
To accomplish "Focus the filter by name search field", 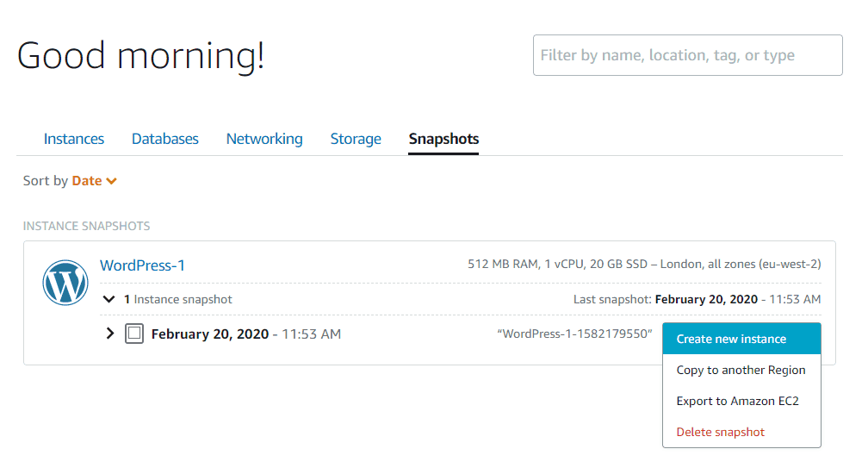I will tap(687, 55).
